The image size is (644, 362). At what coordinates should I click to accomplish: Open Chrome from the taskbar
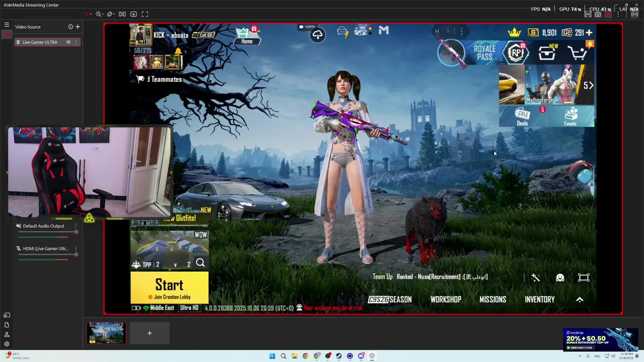point(305,356)
